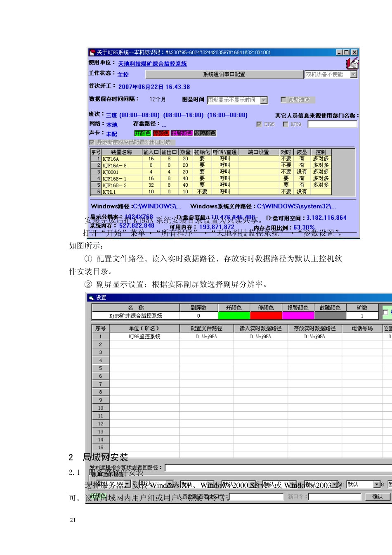Image resolution: width=392 pixels, height=555 pixels.
Task: Click the magenta 报警颜色 button
Action: coord(181,133)
